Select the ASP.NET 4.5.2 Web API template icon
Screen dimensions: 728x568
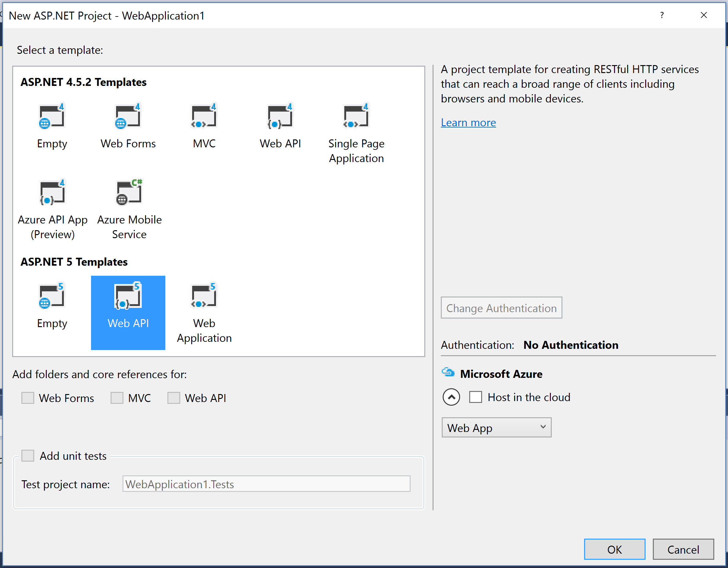point(280,116)
